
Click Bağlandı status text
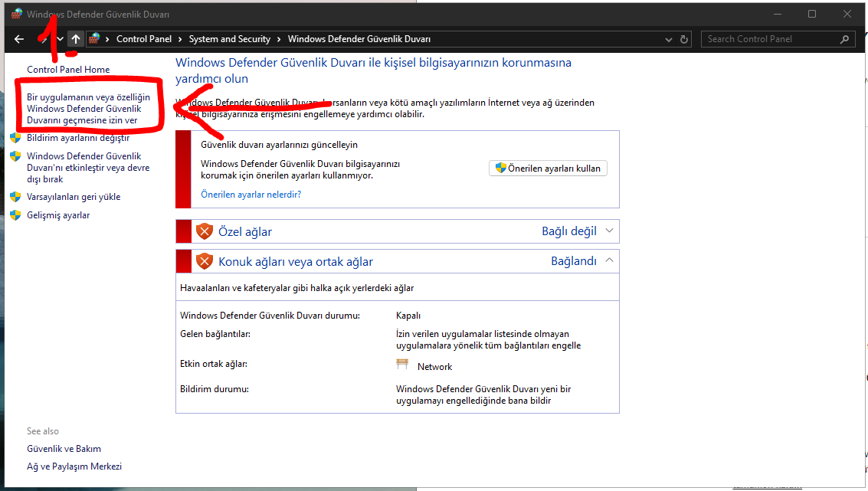coord(574,260)
